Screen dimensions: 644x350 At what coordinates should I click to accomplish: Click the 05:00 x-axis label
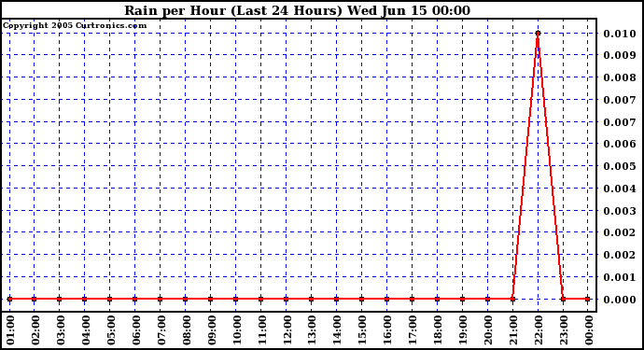point(110,330)
